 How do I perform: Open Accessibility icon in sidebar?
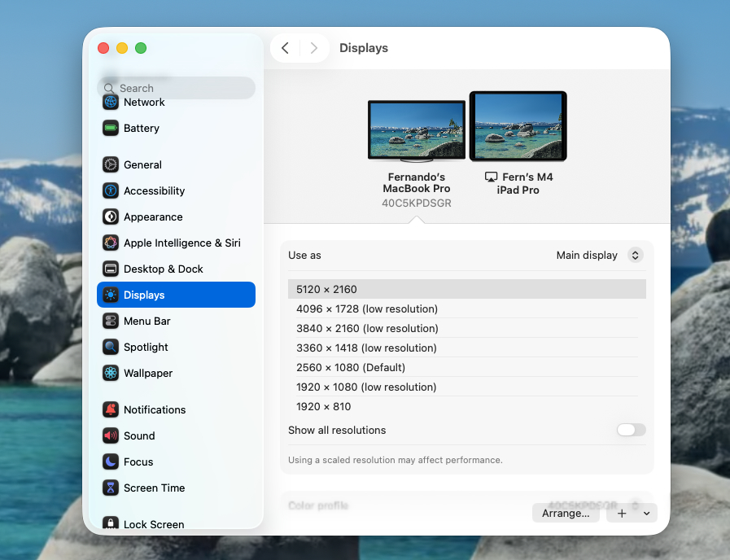111,190
